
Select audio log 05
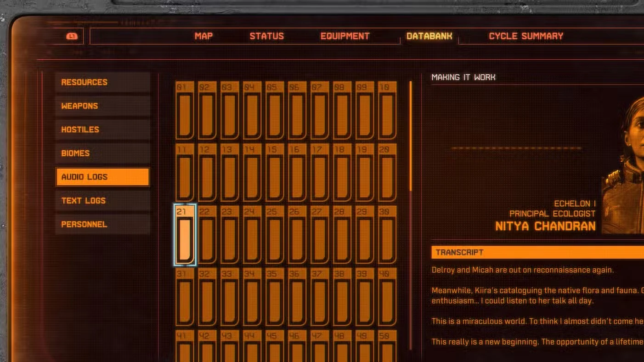(275, 110)
